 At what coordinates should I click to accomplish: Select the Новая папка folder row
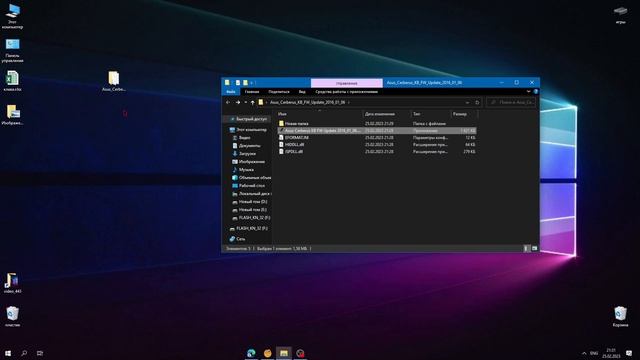click(x=376, y=124)
